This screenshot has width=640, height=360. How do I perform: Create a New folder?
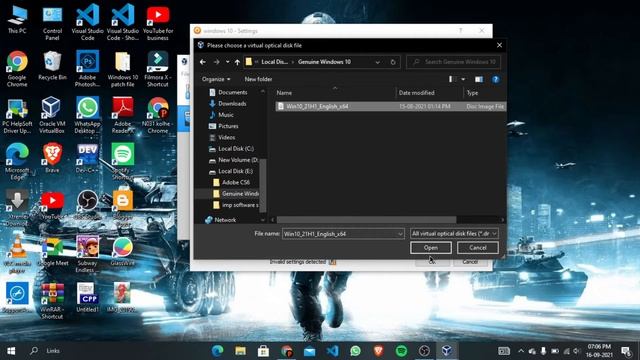(258, 79)
